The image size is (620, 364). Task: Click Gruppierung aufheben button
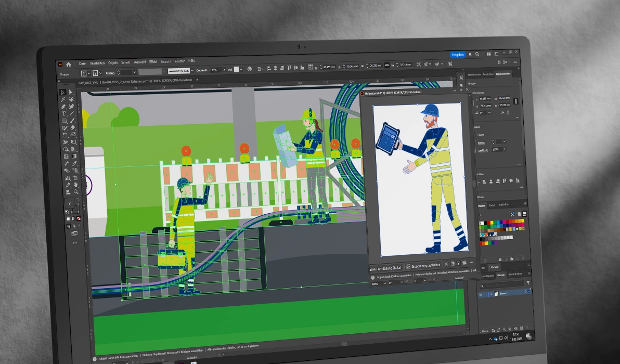(423, 266)
